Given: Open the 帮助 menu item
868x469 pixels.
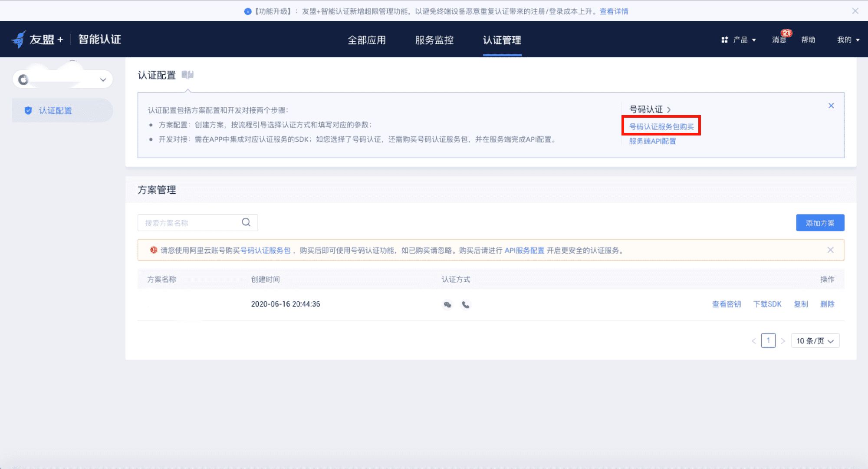Looking at the screenshot, I should (x=808, y=40).
